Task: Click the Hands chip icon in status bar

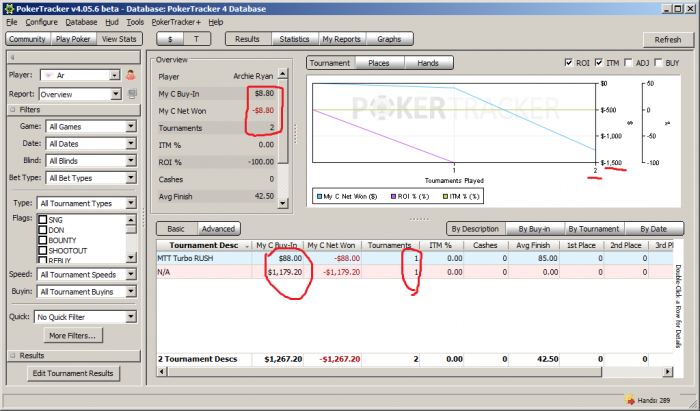Action: tap(629, 399)
